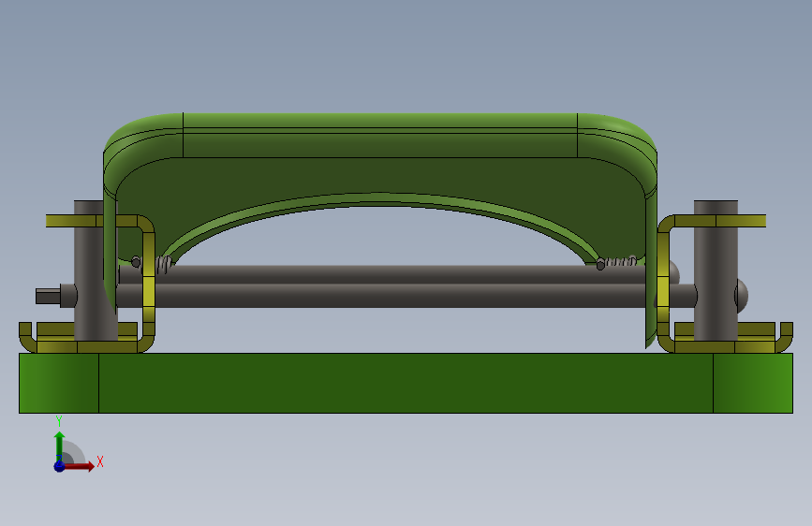
Task: Select the right yellow bent bracket
Action: tap(663, 282)
